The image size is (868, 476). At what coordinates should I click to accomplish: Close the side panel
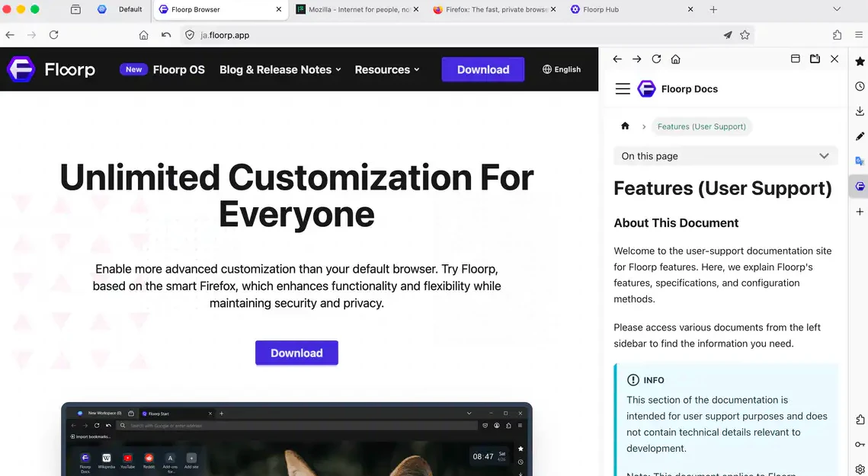[x=834, y=59]
